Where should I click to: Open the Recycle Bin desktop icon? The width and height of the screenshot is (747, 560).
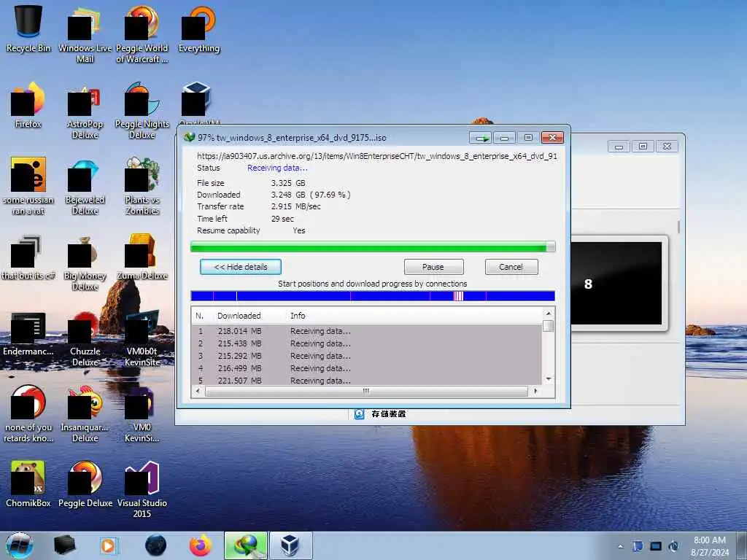(28, 29)
